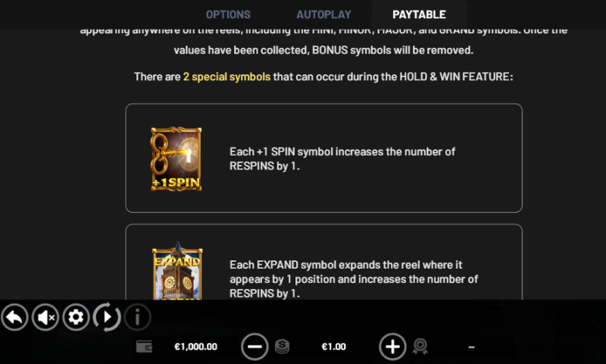Switch to the AUTOPLAY tab
The height and width of the screenshot is (364, 606).
323,14
